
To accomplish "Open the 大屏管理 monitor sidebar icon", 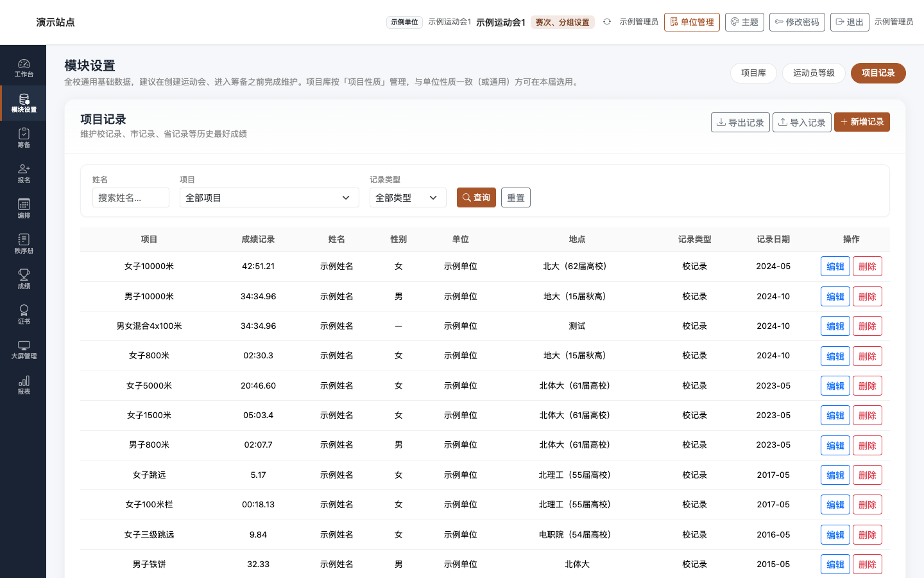I will 24,350.
